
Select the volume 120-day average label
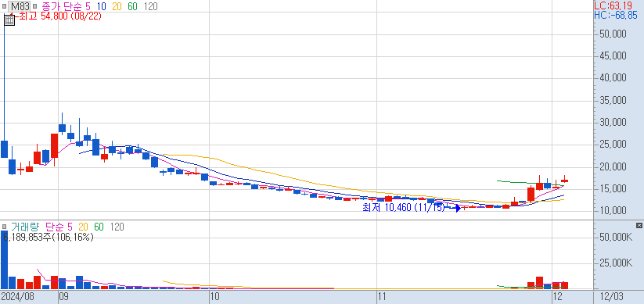[117, 227]
